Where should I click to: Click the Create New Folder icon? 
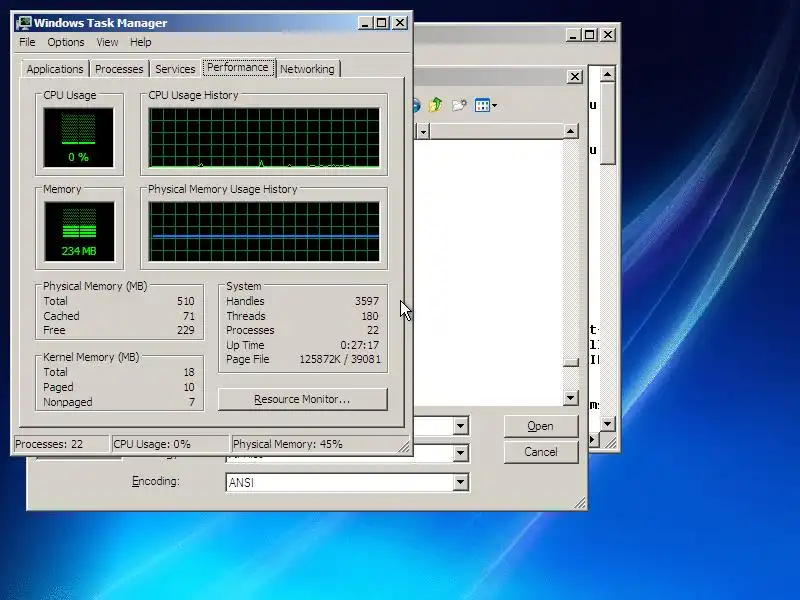point(459,105)
